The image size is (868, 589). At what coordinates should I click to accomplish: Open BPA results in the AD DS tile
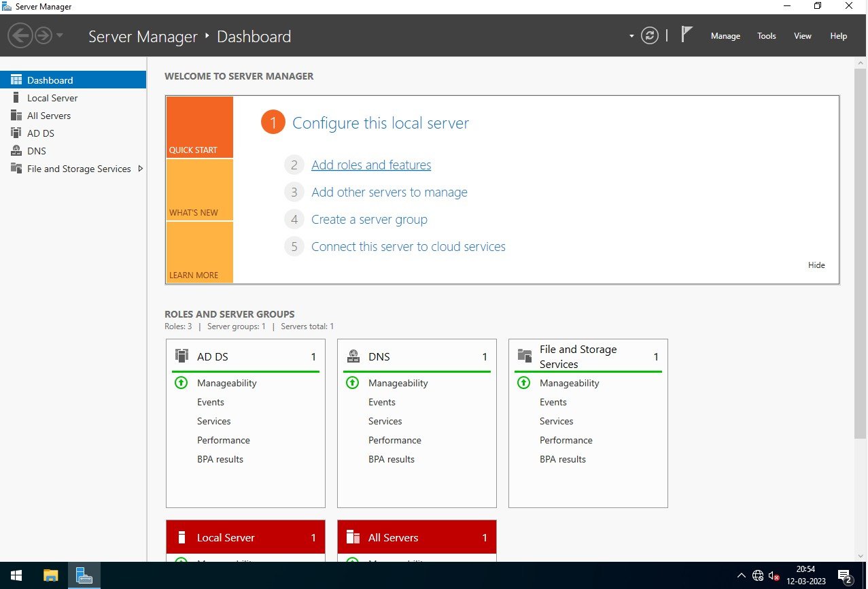click(220, 459)
